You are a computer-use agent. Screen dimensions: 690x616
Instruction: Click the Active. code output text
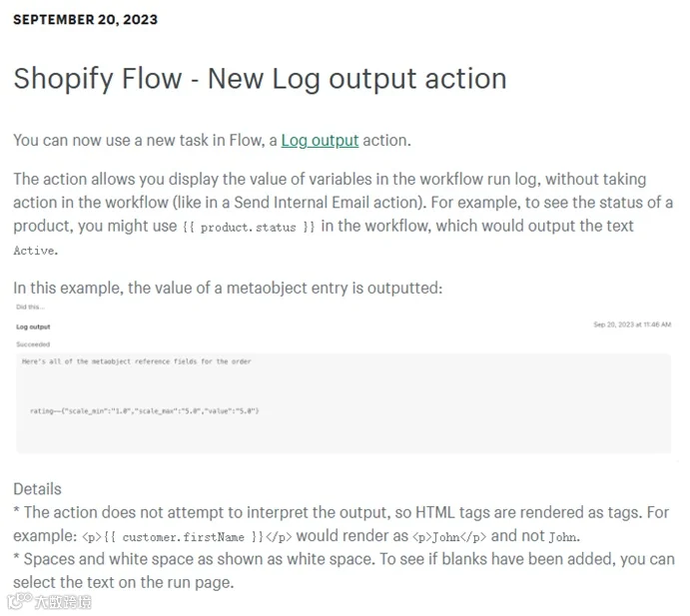pyautogui.click(x=36, y=251)
